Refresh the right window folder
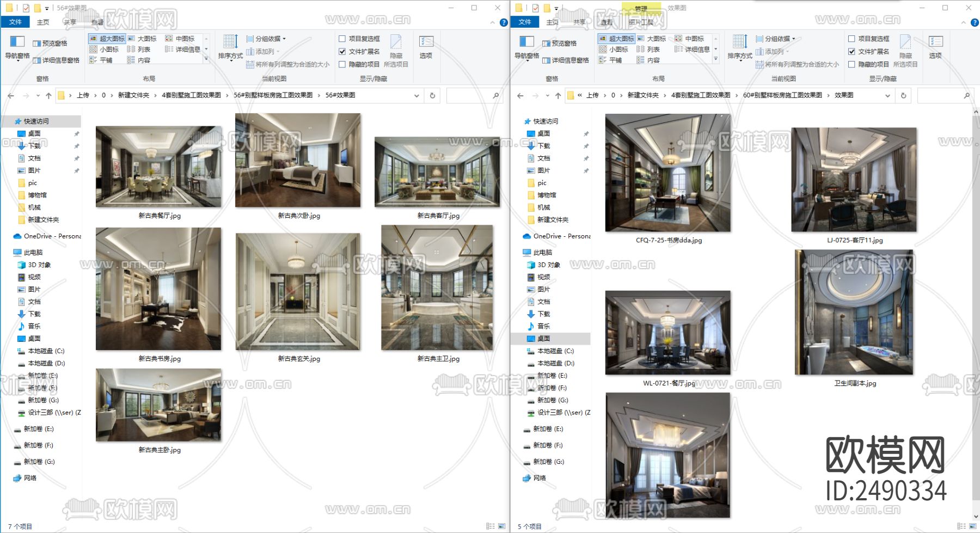The width and height of the screenshot is (980, 533). (x=903, y=96)
